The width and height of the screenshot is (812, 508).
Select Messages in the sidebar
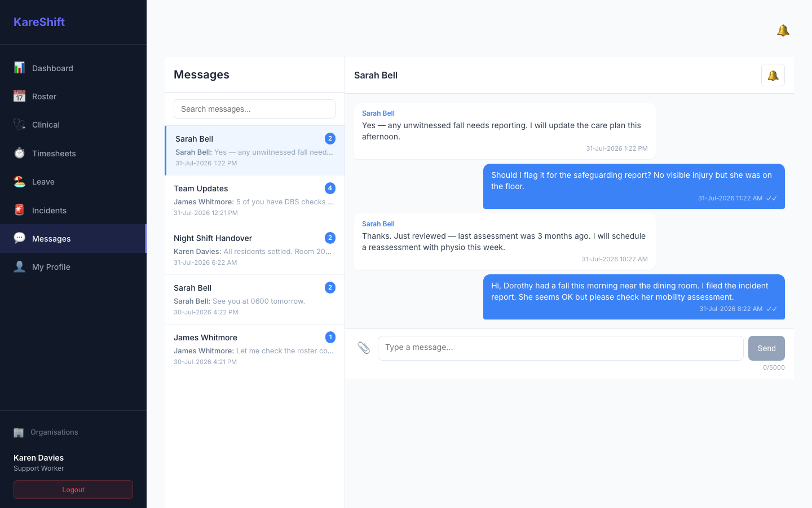[73, 238]
